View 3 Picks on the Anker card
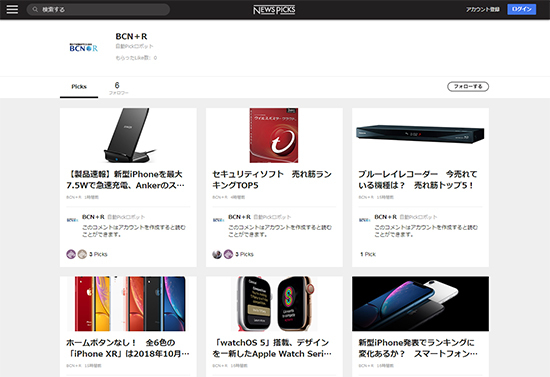The height and width of the screenshot is (377, 550). tap(98, 254)
